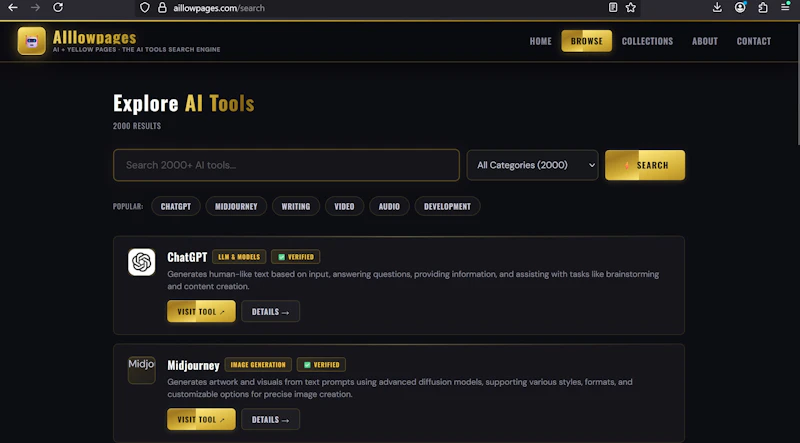This screenshot has width=800, height=443.
Task: Click VISIT TOOL for ChatGPT
Action: click(x=202, y=311)
